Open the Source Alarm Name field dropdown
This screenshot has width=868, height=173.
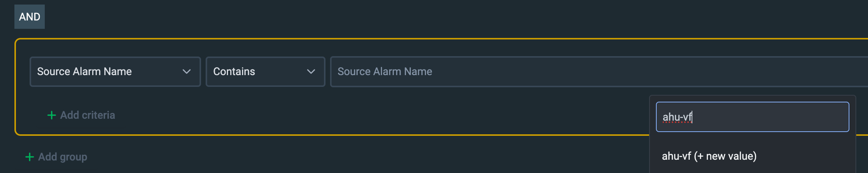tap(115, 72)
